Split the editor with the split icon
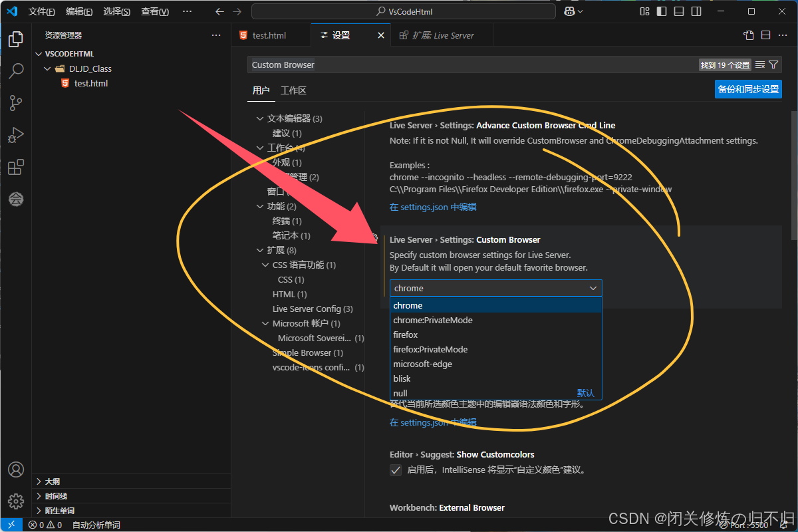The width and height of the screenshot is (798, 532). [765, 35]
